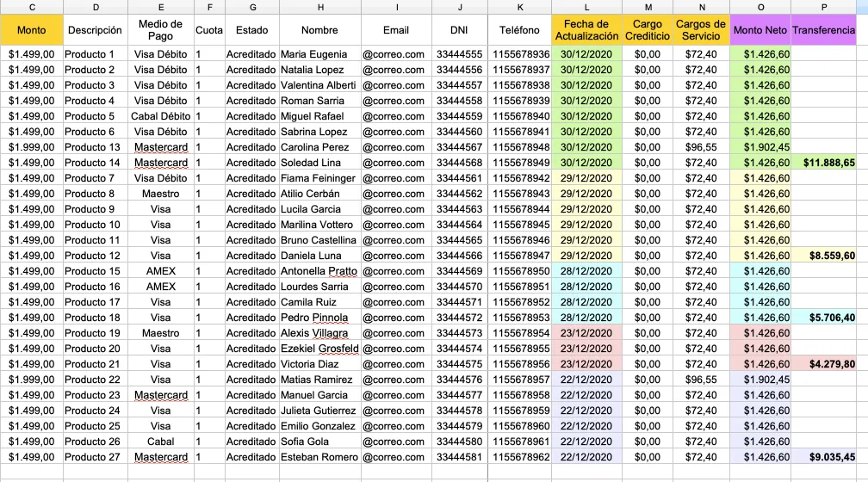868x482 pixels.
Task: Select column P header
Action: pos(824,7)
